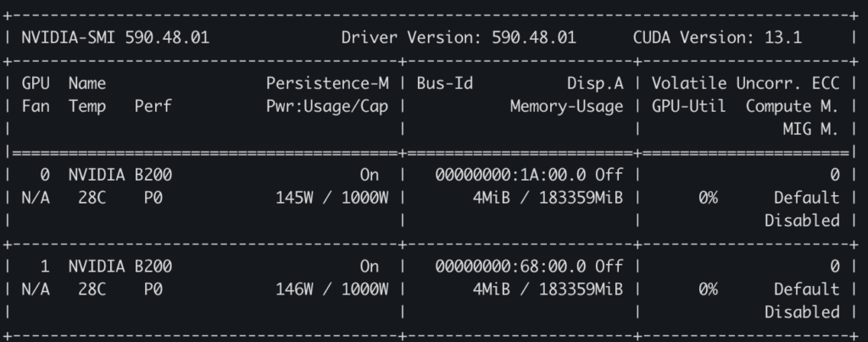
Task: Click GPU 0's NVIDIA B200 name
Action: click(x=120, y=175)
